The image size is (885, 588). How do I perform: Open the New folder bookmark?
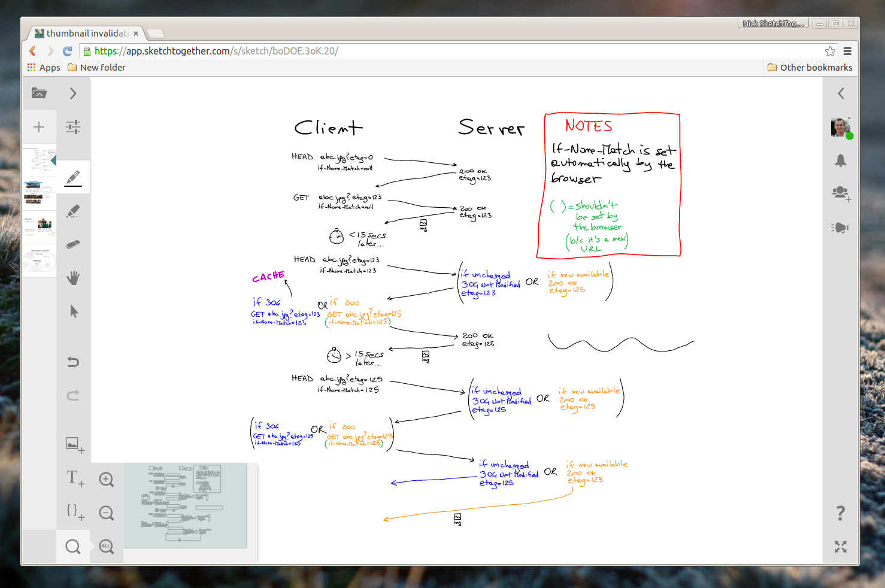click(96, 68)
